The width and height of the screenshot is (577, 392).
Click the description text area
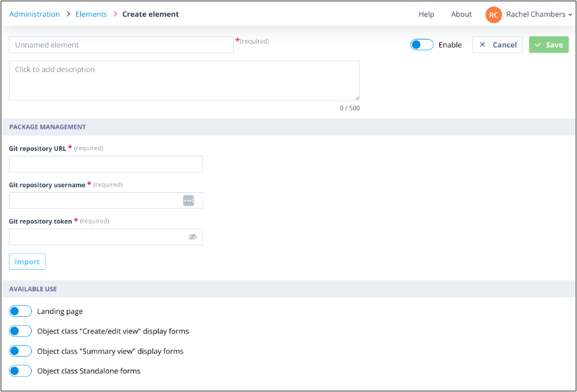(x=184, y=81)
